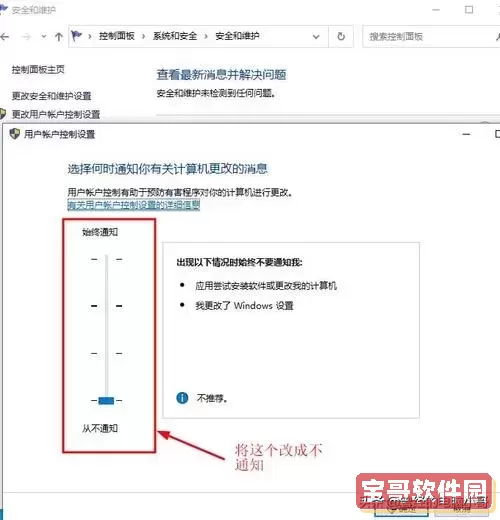Open 更改用户帐户控制设置 link
Viewport: 500px width, 520px height.
tap(56, 114)
